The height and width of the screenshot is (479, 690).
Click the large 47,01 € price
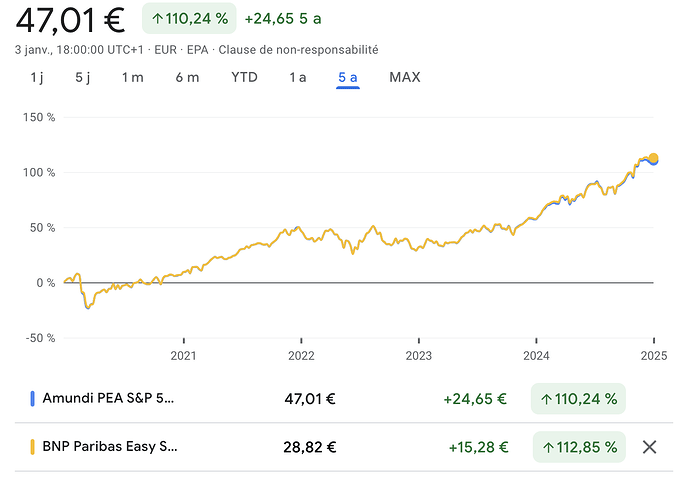point(70,20)
